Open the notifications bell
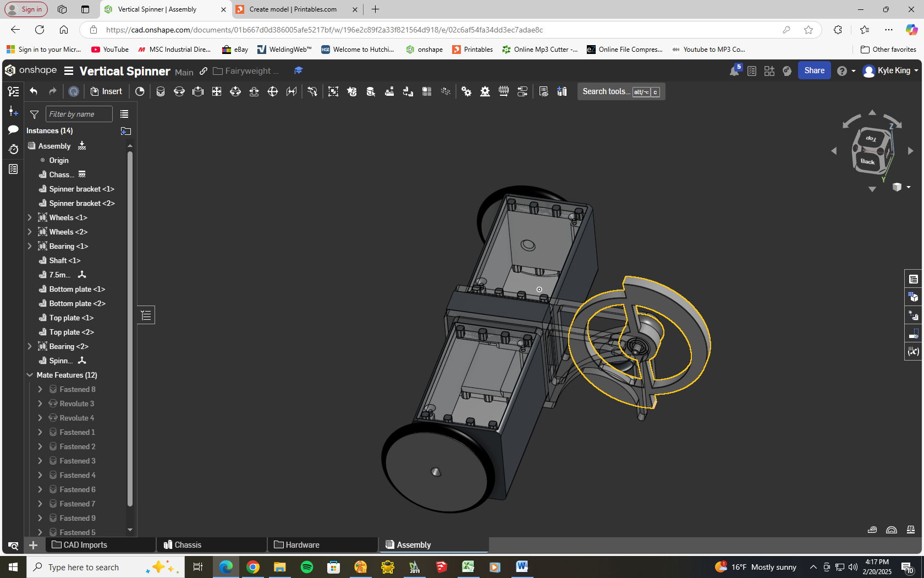Screen dimensions: 924x578 [735, 70]
